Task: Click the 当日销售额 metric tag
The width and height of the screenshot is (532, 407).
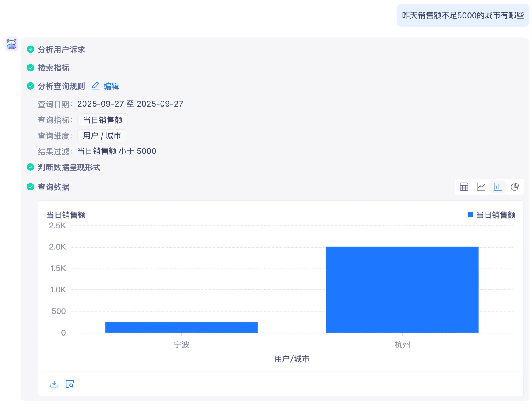Action: pyautogui.click(x=102, y=120)
